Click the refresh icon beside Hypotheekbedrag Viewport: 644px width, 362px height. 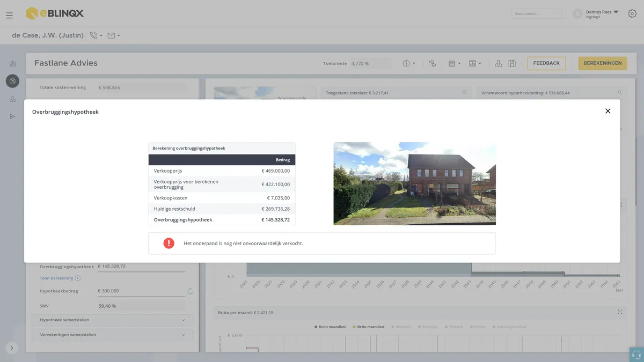coord(190,291)
